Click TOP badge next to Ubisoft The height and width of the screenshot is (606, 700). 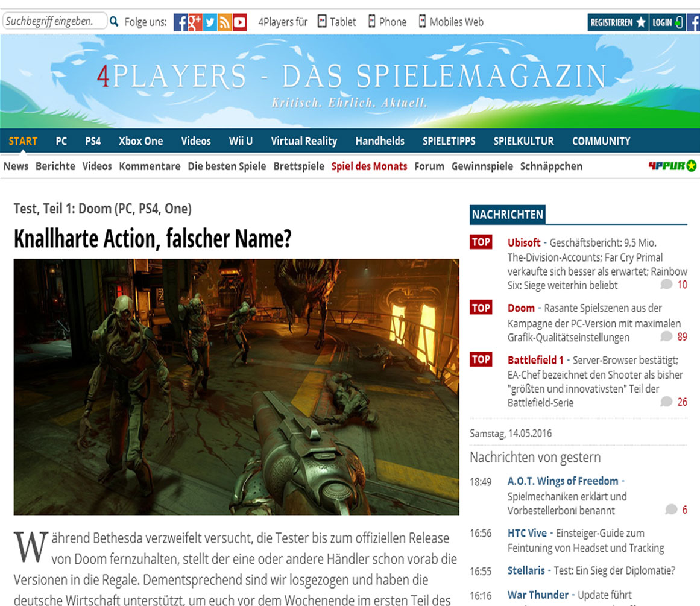[x=481, y=242]
